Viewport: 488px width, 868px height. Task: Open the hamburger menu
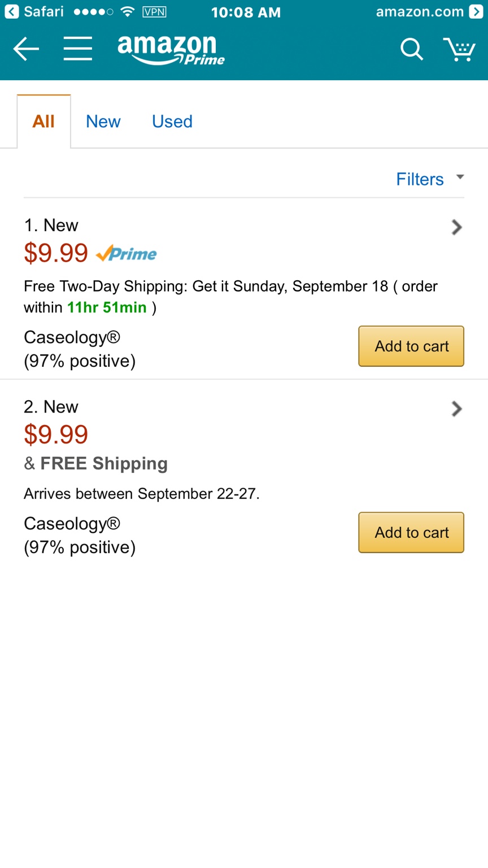tap(78, 49)
